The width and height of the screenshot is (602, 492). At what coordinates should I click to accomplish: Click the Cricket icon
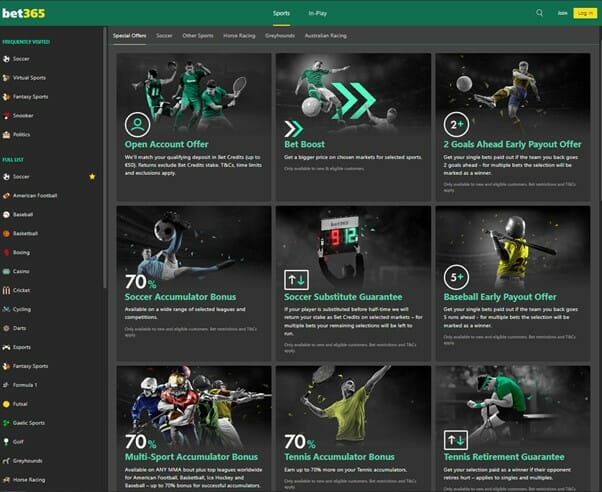tap(6, 290)
